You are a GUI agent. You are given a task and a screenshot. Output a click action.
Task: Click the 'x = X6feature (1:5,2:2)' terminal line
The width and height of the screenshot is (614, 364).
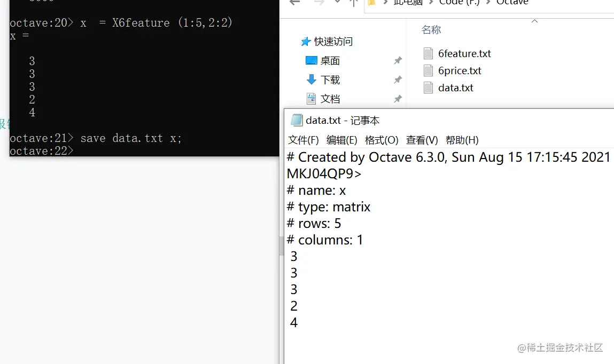(157, 22)
